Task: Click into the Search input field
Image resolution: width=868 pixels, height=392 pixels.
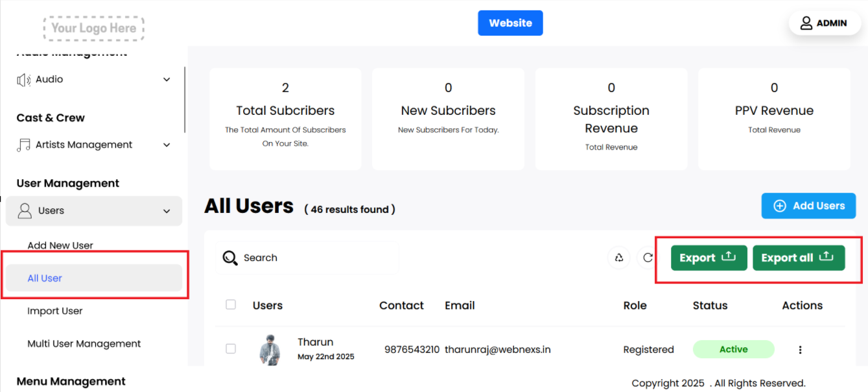Action: coord(318,258)
